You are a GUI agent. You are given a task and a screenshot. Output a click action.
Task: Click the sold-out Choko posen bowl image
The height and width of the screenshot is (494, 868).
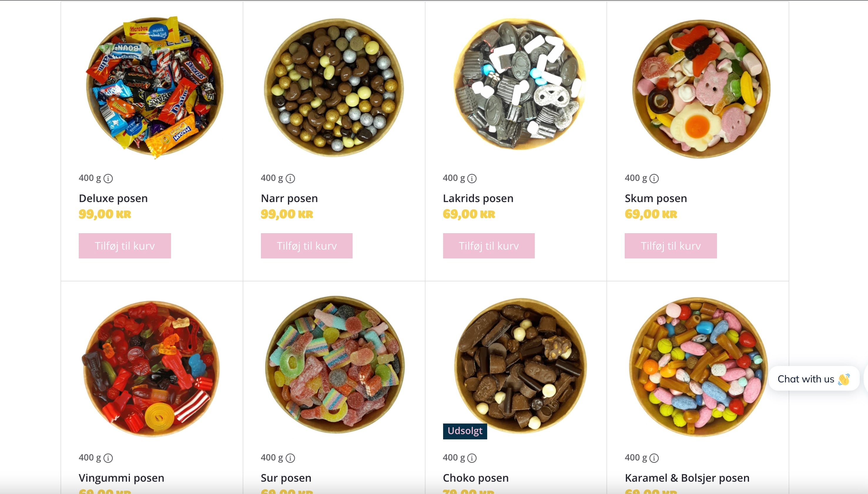coord(520,365)
